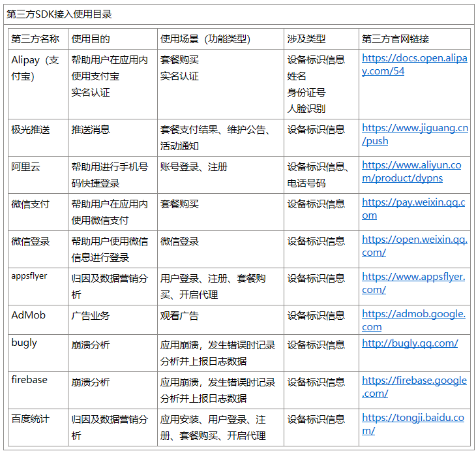Open the bugly.qq.com link
Image resolution: width=476 pixels, height=451 pixels.
coord(410,343)
